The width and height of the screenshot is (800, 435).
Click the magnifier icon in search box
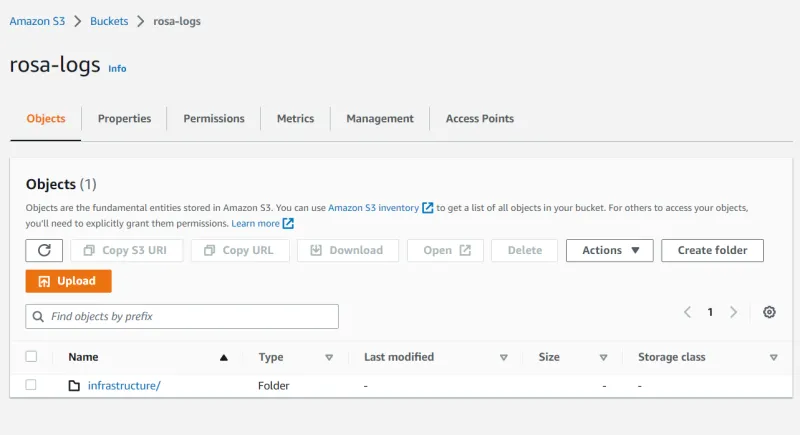click(38, 316)
